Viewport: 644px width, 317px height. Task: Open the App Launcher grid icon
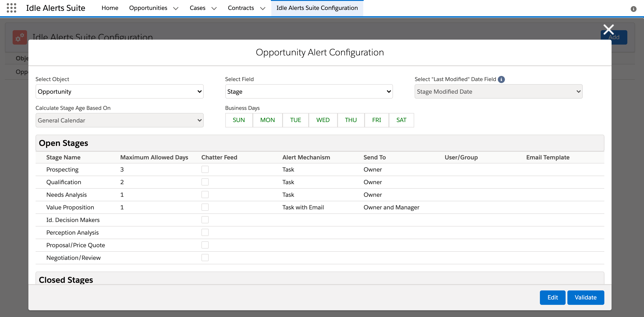click(11, 8)
